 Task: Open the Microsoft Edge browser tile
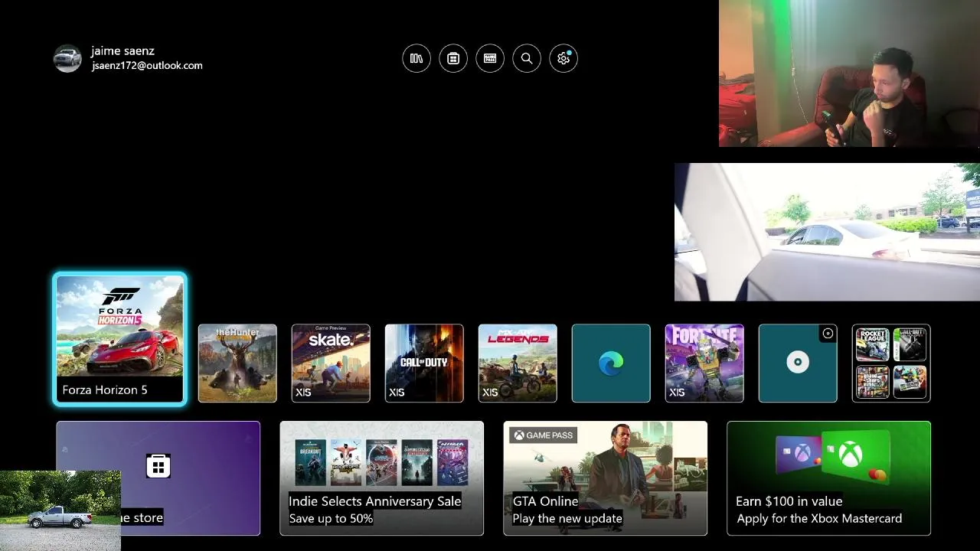click(x=611, y=363)
